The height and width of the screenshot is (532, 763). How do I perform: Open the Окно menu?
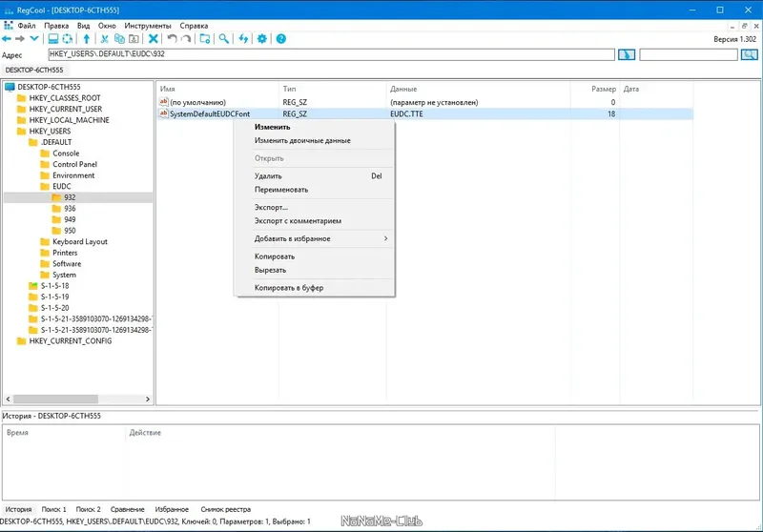[x=107, y=26]
